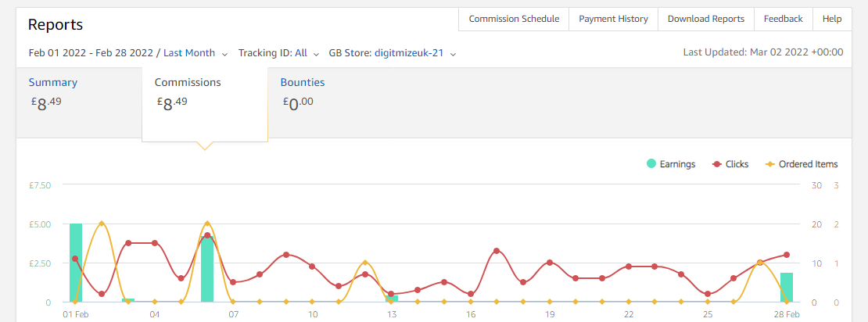The width and height of the screenshot is (868, 322).
Task: Switch to the Summary tab
Action: click(53, 82)
